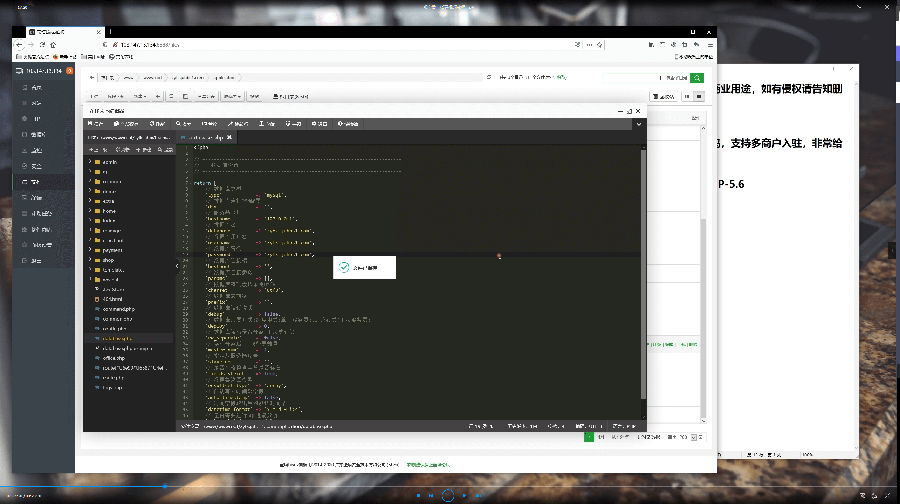
Task: Open command.php from the file tree
Action: 118,309
